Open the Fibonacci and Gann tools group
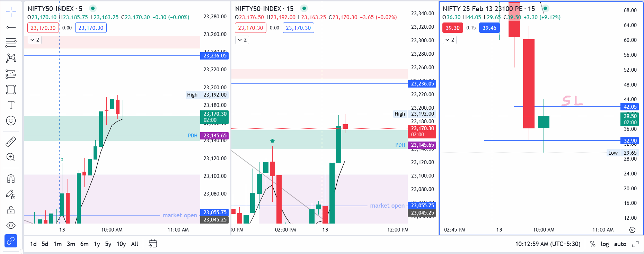 pos(11,43)
